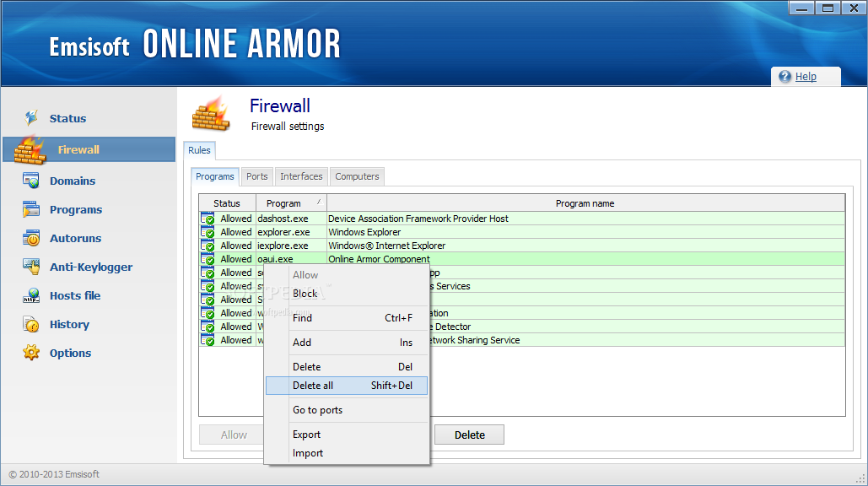The image size is (868, 486).
Task: Open the Anti-Keylogger section
Action: pos(91,267)
